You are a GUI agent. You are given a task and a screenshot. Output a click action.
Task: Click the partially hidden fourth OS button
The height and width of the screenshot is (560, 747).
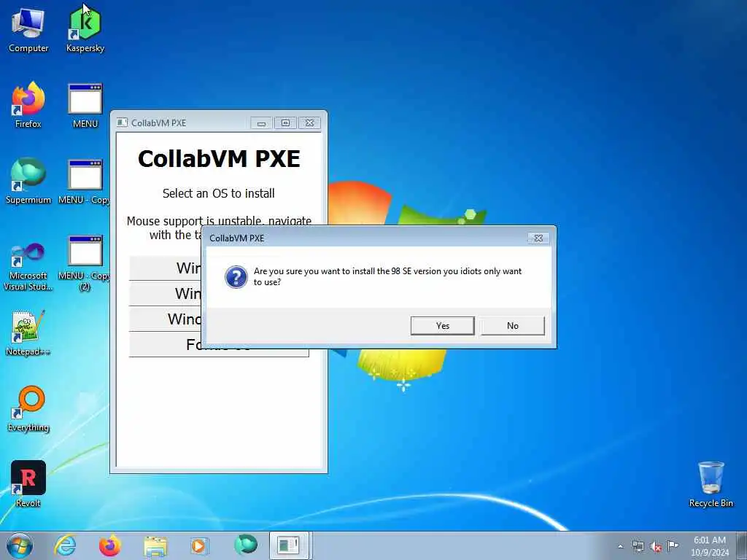tap(165, 344)
